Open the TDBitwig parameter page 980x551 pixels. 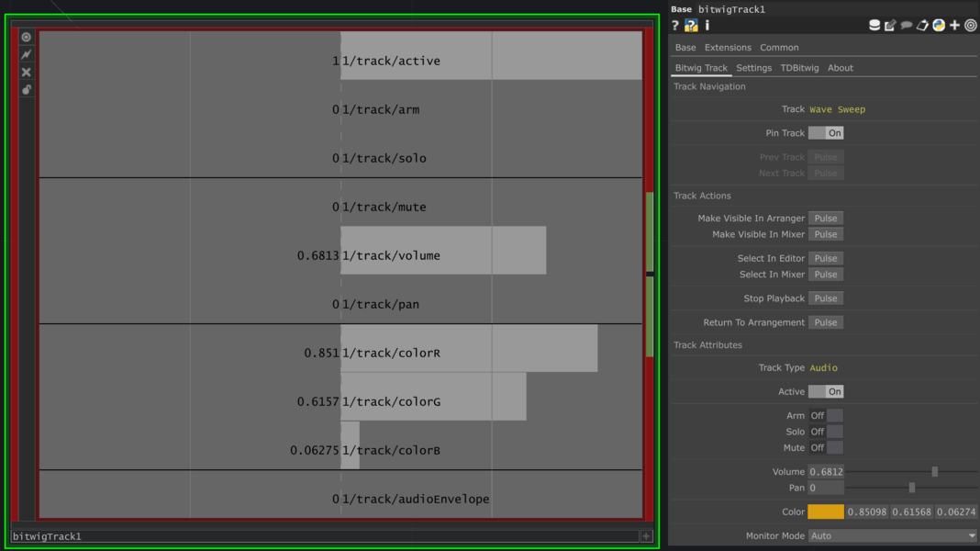coord(799,68)
